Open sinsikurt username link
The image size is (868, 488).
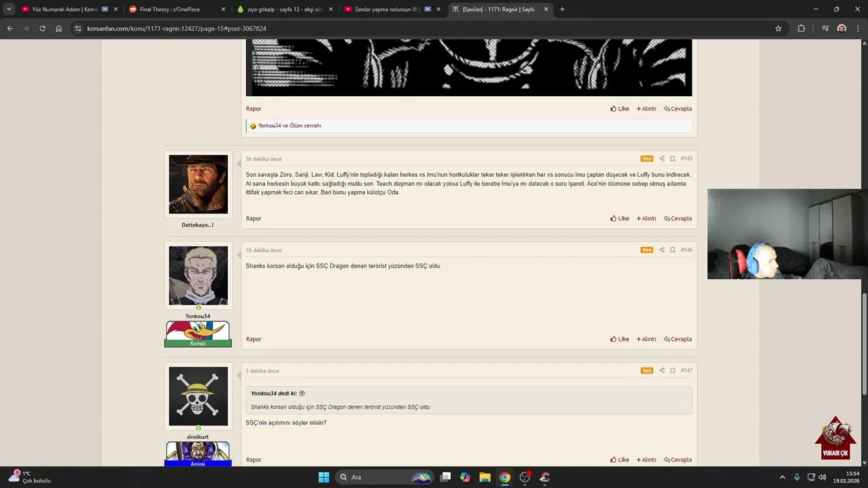pos(198,436)
